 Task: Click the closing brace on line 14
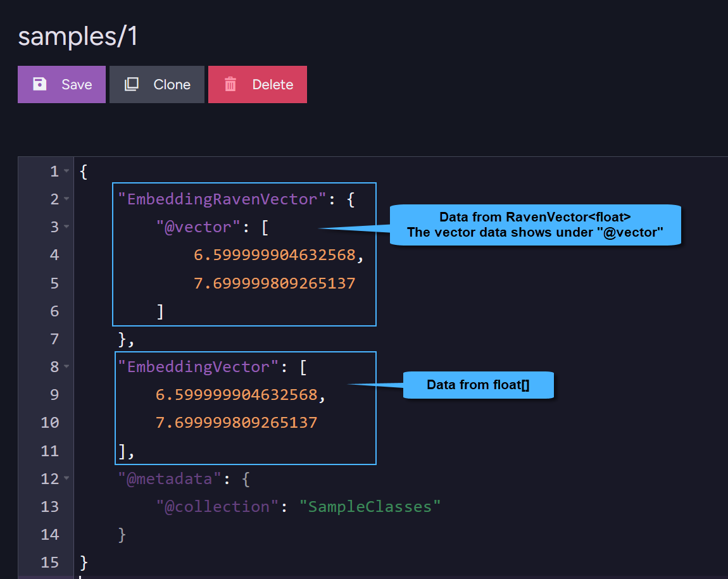tap(122, 535)
